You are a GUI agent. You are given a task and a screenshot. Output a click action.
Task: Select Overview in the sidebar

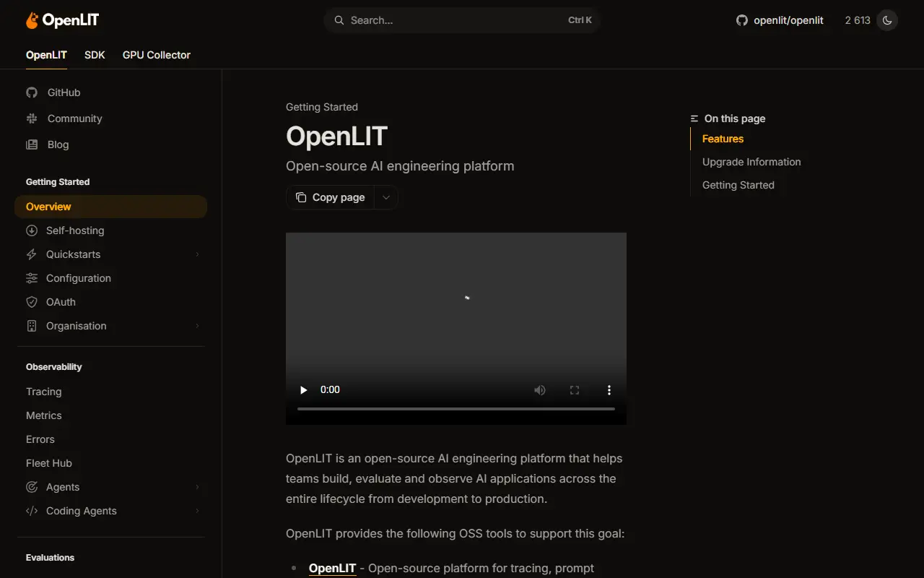pos(110,207)
